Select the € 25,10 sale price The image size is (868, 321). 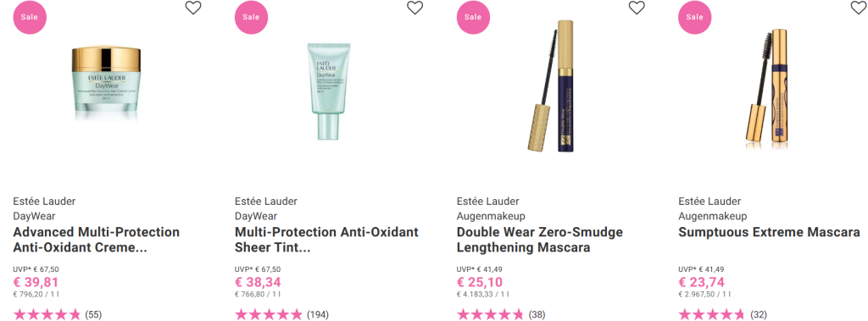[480, 282]
